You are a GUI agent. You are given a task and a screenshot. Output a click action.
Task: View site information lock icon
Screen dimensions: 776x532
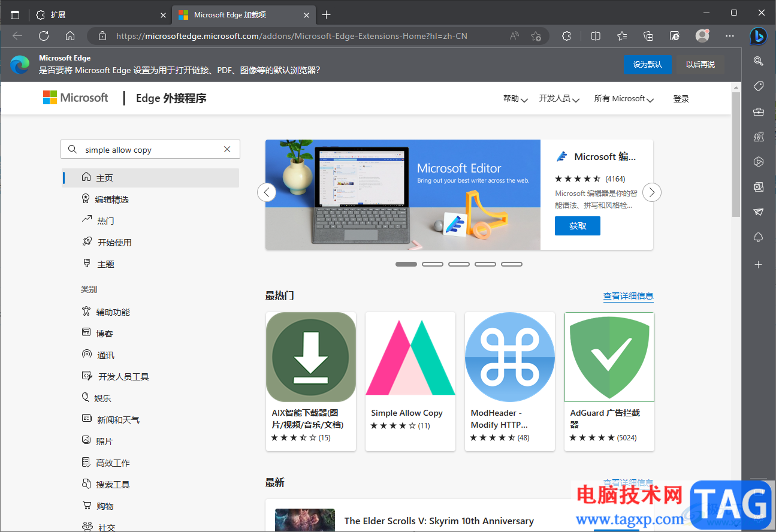[102, 36]
